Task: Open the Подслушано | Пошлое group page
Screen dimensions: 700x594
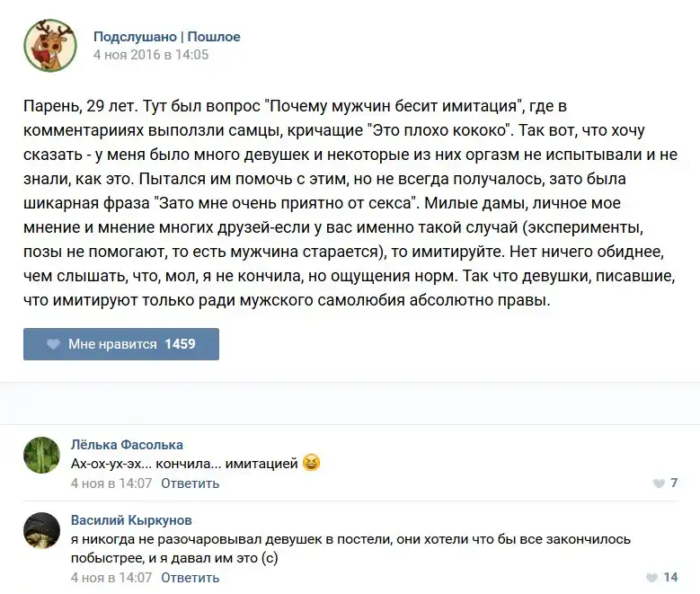Action: pyautogui.click(x=166, y=37)
